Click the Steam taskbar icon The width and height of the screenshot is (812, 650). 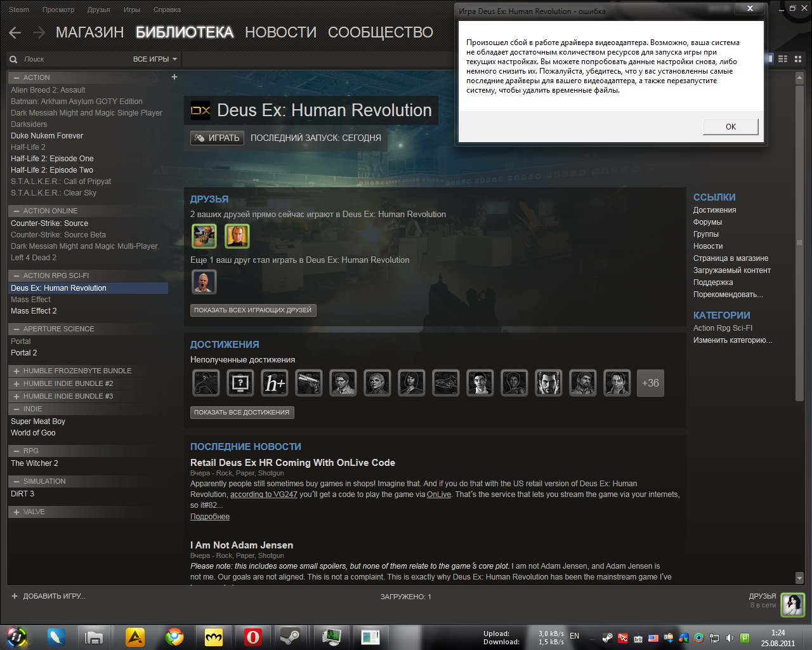click(291, 637)
